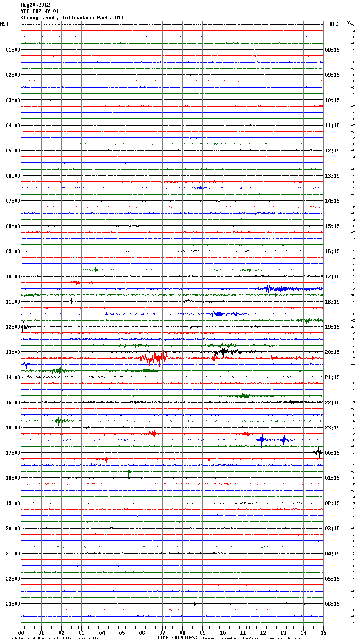Click the DC offset column header
Viewport: 357px width, 644px height.
coord(349,23)
